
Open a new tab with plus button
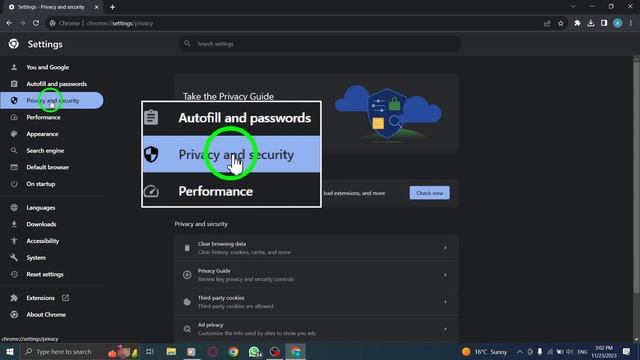(x=112, y=7)
